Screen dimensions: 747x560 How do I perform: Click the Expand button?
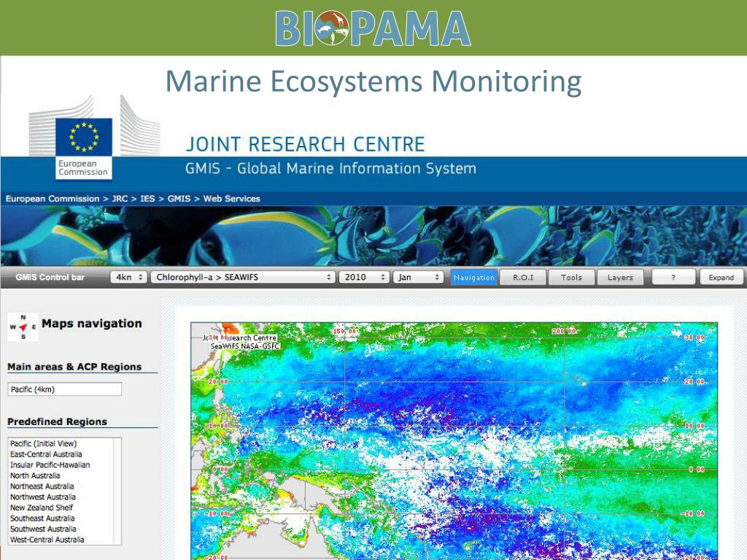721,277
